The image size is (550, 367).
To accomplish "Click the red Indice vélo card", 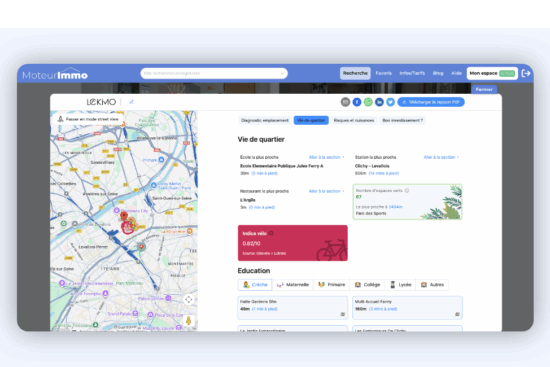I will pos(293,243).
